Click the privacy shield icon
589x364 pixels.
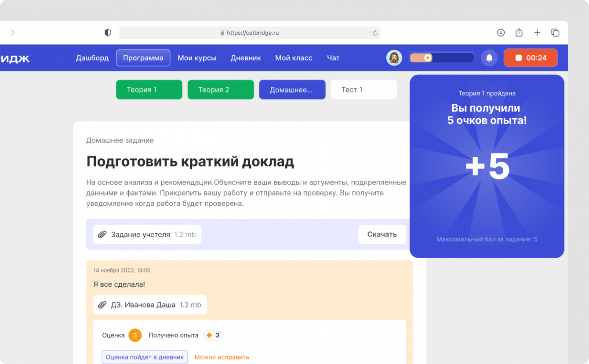pyautogui.click(x=108, y=33)
